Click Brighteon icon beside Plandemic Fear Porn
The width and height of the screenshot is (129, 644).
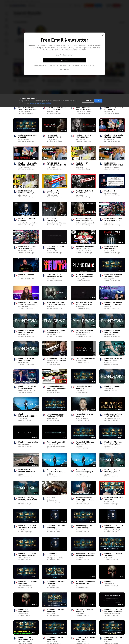pyautogui.click(x=15, y=276)
